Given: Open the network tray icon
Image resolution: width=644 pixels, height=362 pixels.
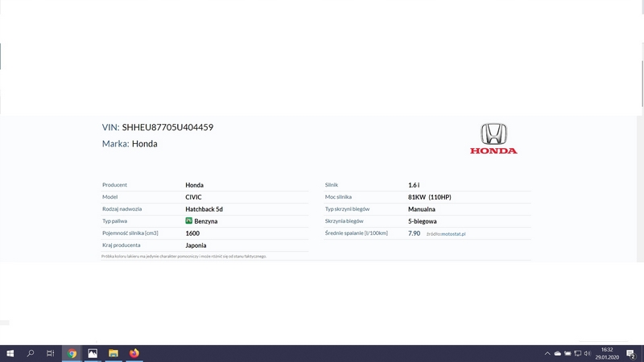Looking at the screenshot, I should coord(577,353).
